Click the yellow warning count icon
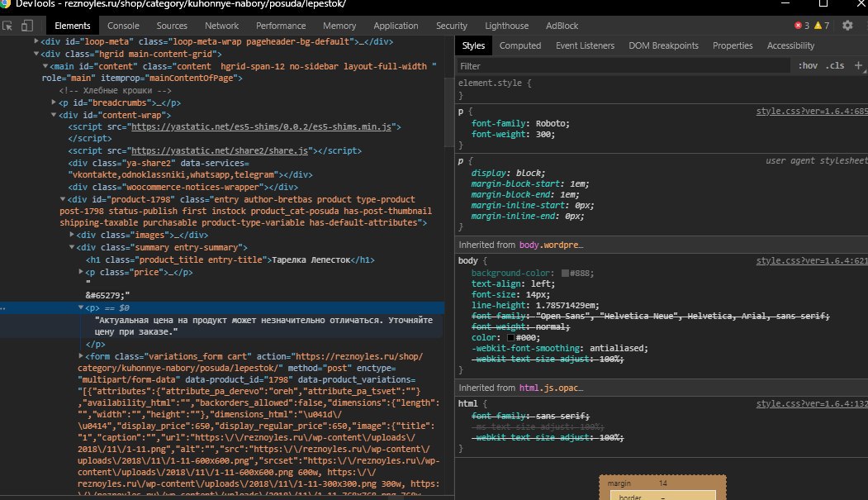The height and width of the screenshot is (500, 868). (818, 26)
